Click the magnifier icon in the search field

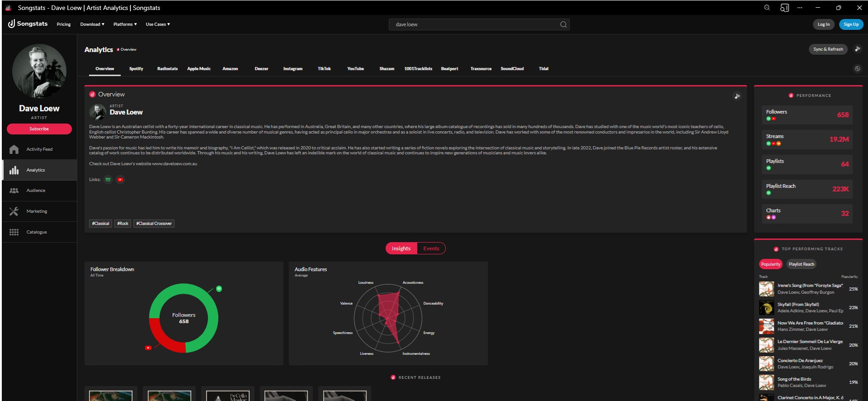click(563, 24)
